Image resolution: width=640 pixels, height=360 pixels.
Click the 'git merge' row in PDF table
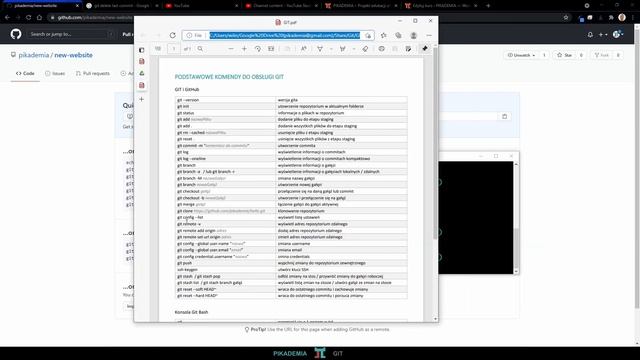point(291,204)
